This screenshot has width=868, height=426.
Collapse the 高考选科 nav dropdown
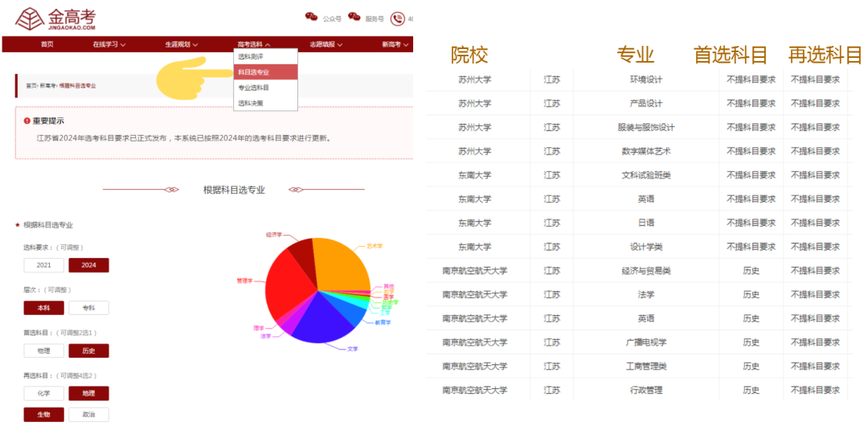click(253, 44)
